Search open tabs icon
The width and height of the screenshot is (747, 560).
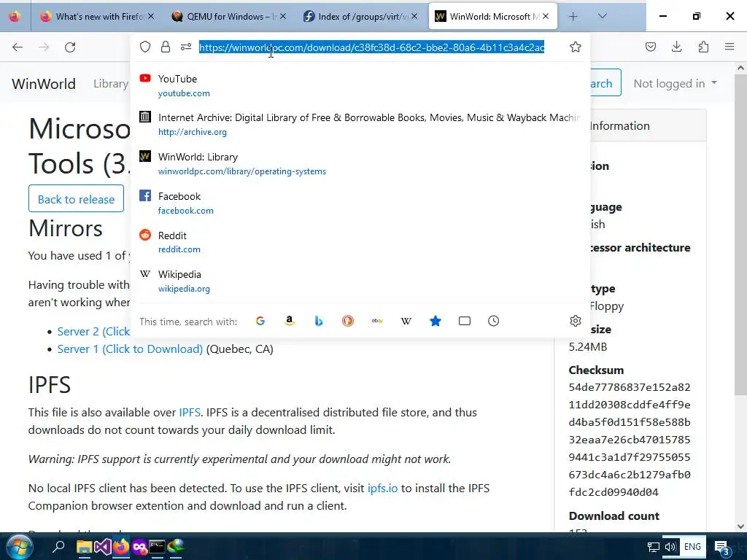click(x=465, y=321)
